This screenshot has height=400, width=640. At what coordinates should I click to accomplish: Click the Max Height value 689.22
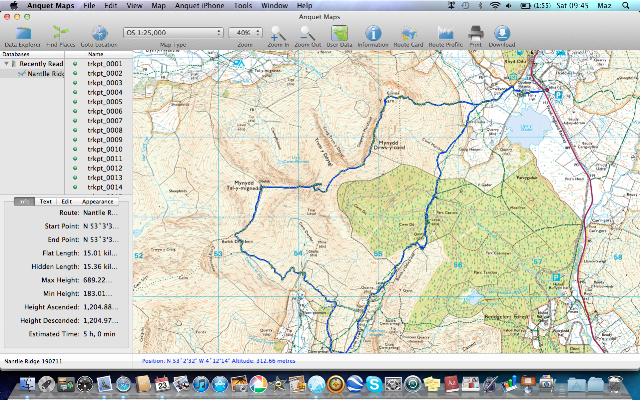[x=97, y=280]
